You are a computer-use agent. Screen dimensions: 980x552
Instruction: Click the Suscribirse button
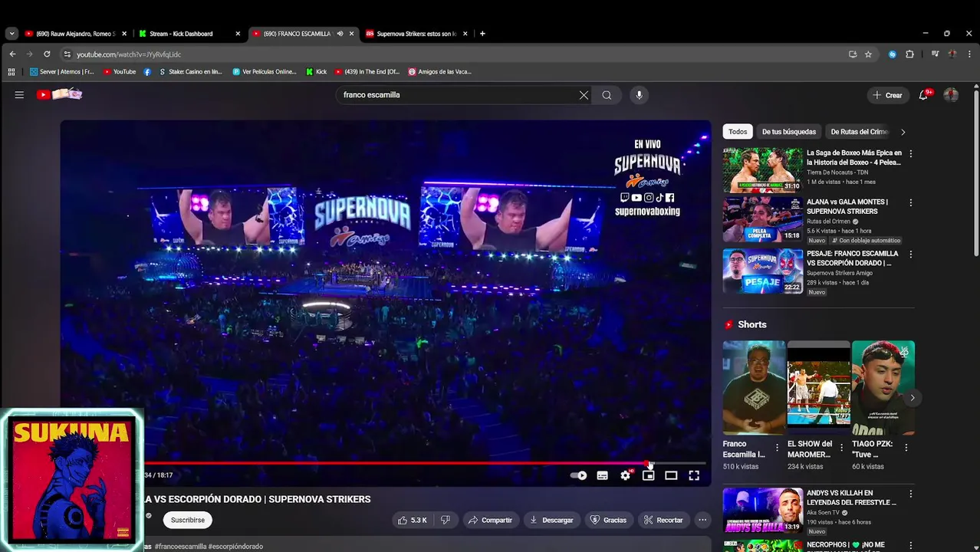coord(188,520)
